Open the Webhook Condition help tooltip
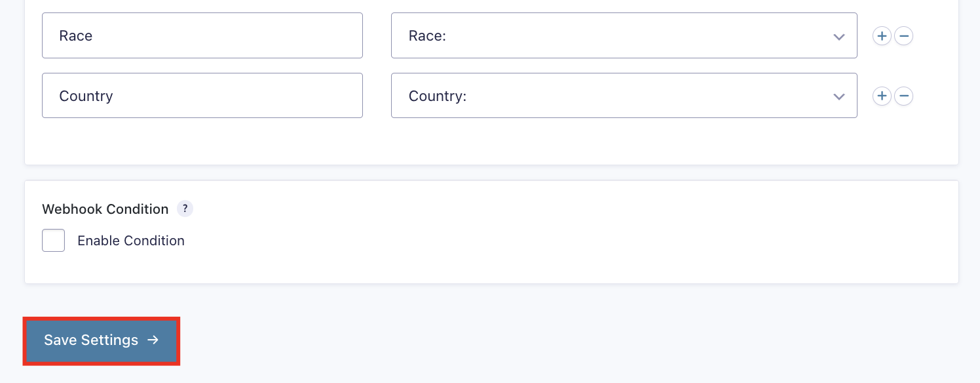The height and width of the screenshot is (383, 980). pyautogui.click(x=185, y=209)
